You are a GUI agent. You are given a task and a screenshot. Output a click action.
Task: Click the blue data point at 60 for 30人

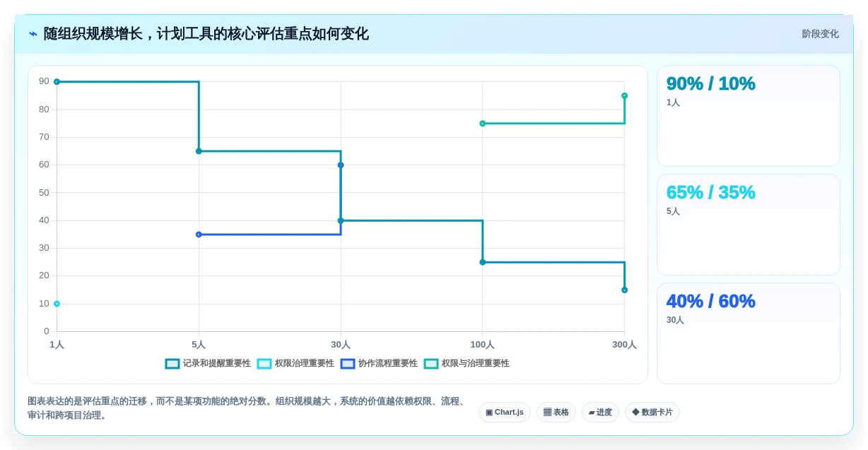tap(341, 165)
